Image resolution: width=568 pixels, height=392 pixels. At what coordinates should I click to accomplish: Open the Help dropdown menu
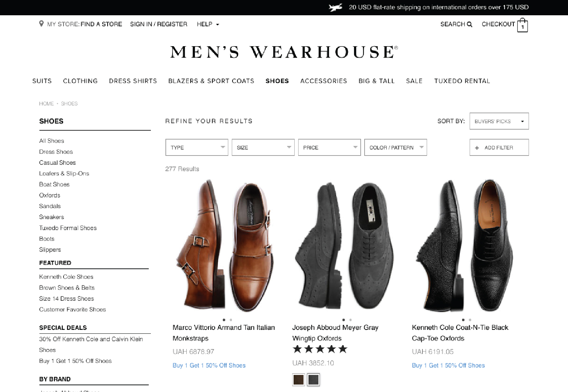[208, 24]
